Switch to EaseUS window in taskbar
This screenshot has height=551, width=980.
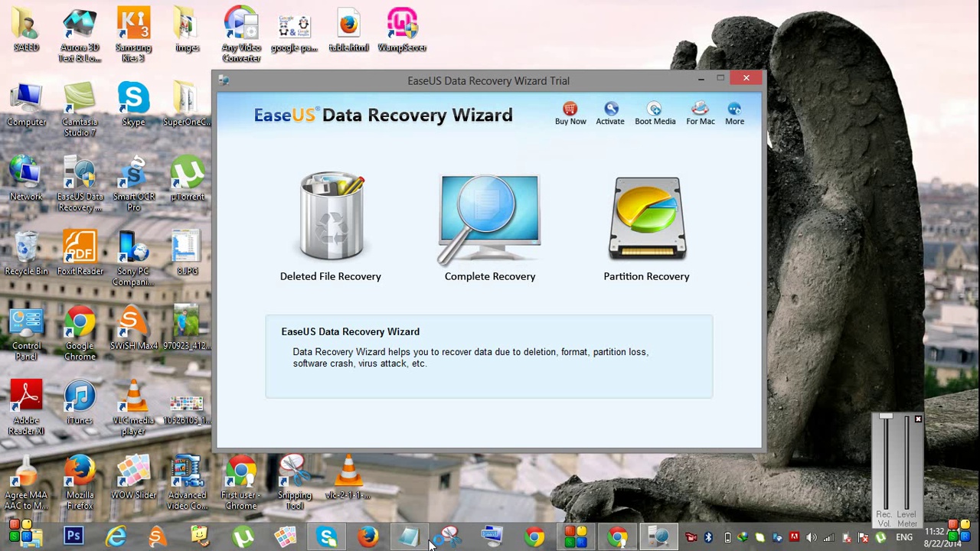point(658,536)
